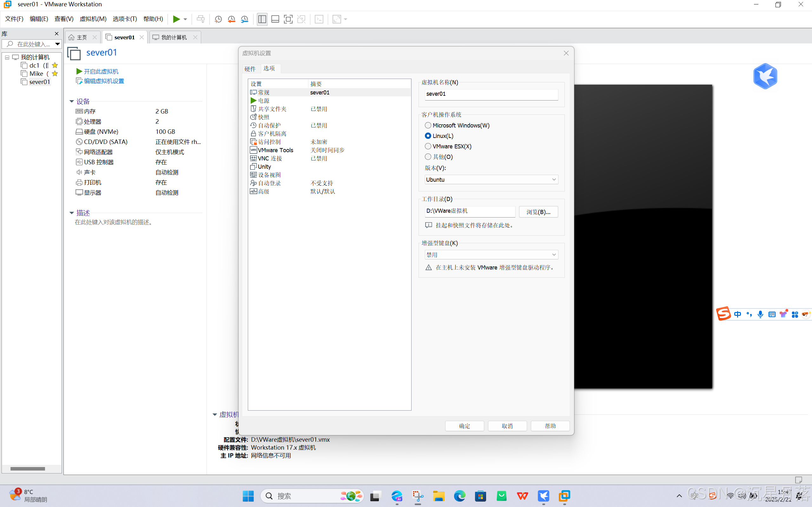The width and height of the screenshot is (812, 507).
Task: Open the 虚拟机(M) menu
Action: point(93,19)
